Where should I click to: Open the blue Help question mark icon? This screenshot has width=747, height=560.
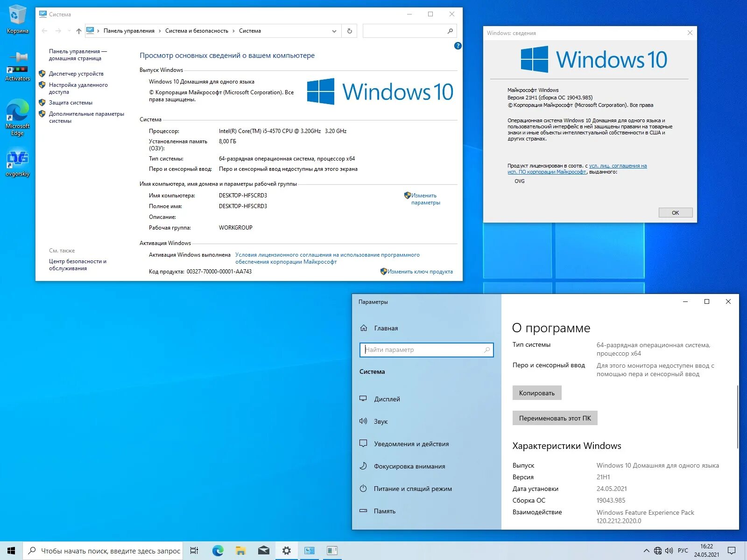pyautogui.click(x=458, y=46)
